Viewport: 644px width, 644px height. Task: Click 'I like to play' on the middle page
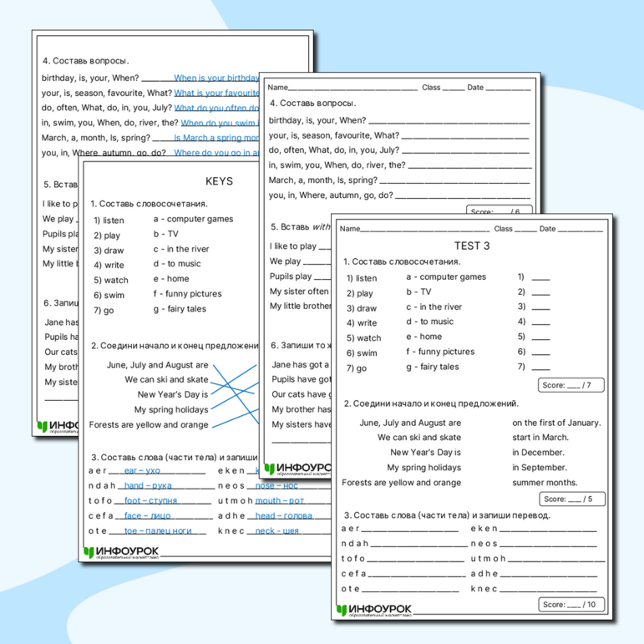pyautogui.click(x=293, y=246)
